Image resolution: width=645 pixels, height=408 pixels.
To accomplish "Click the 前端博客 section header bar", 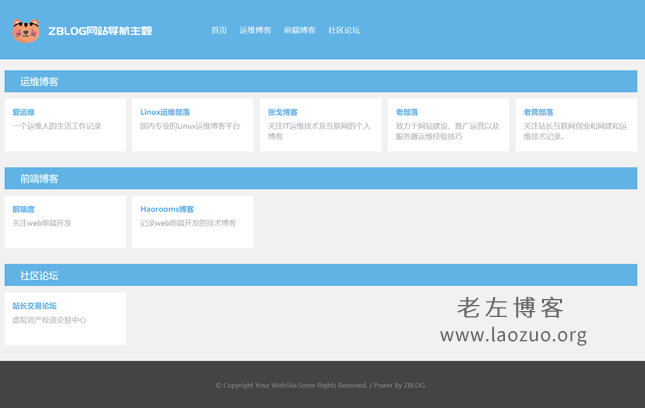I will (x=320, y=179).
